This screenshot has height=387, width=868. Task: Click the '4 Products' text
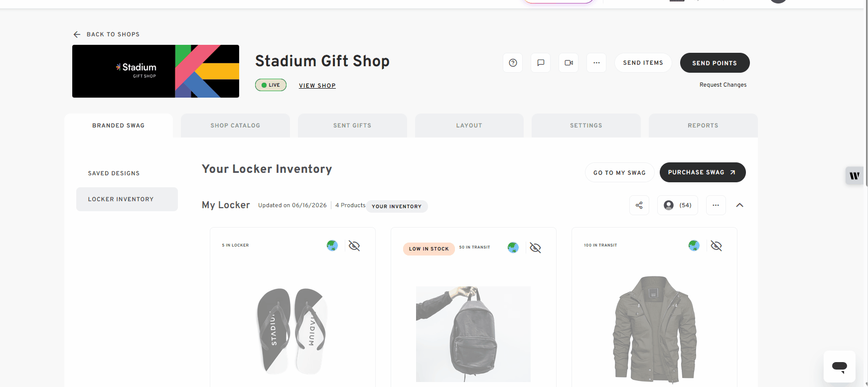[350, 205]
